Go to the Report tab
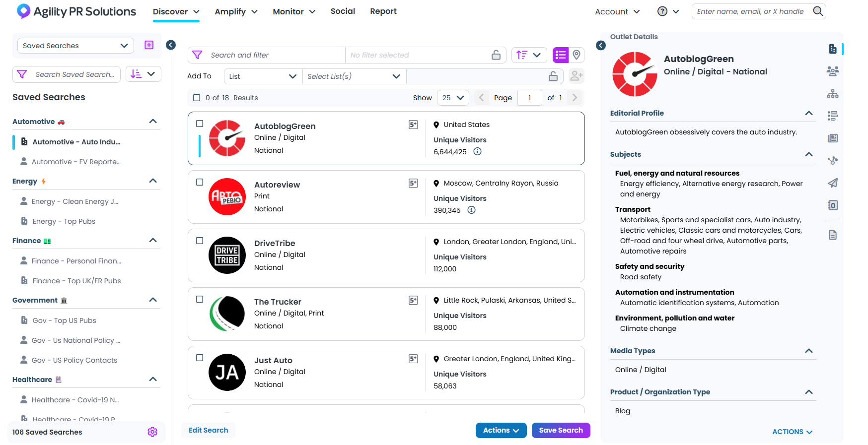The height and width of the screenshot is (445, 868). 383,11
